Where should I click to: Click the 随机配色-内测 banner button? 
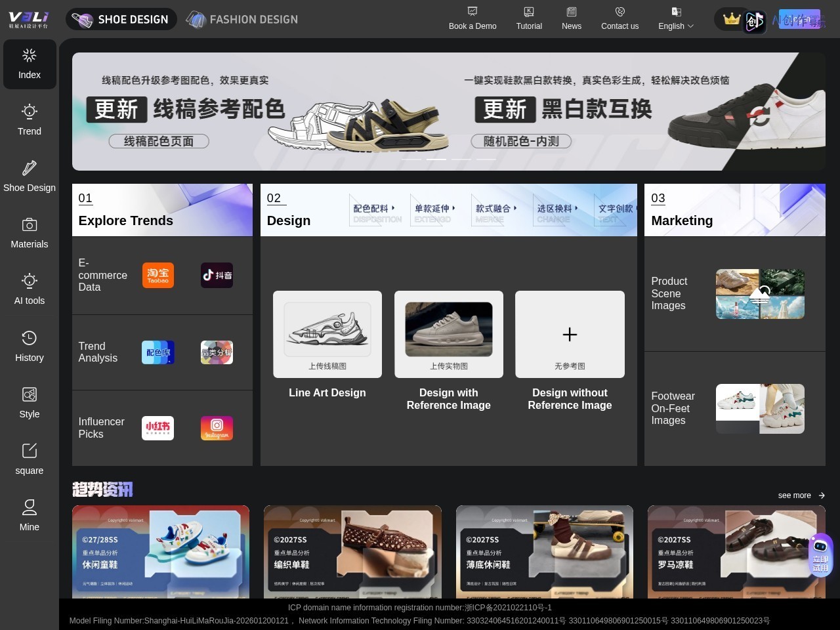[521, 141]
